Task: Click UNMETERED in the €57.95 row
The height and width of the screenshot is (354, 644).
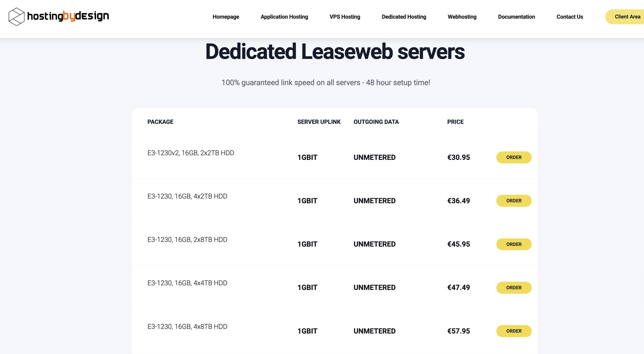Action: pyautogui.click(x=374, y=331)
